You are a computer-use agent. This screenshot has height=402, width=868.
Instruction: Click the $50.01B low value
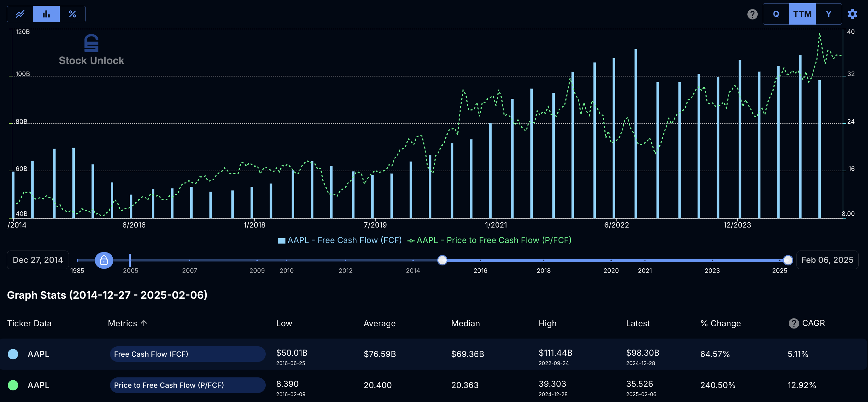click(292, 352)
